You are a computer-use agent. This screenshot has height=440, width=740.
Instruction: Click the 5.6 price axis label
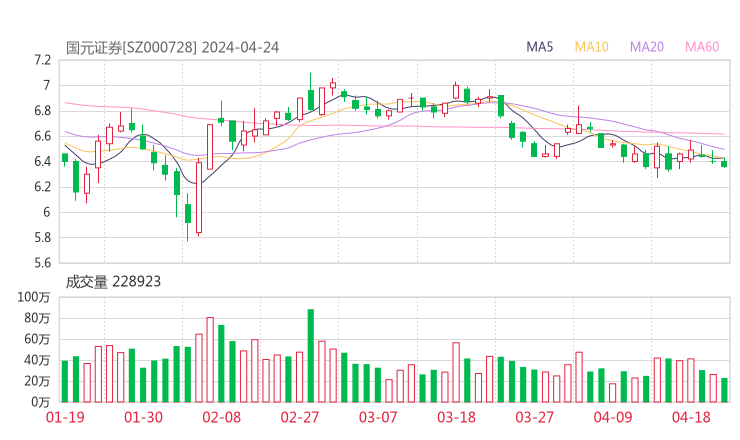tap(42, 263)
